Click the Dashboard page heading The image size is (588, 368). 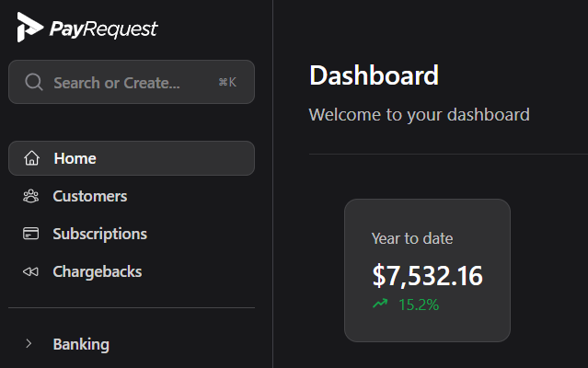[x=374, y=75]
